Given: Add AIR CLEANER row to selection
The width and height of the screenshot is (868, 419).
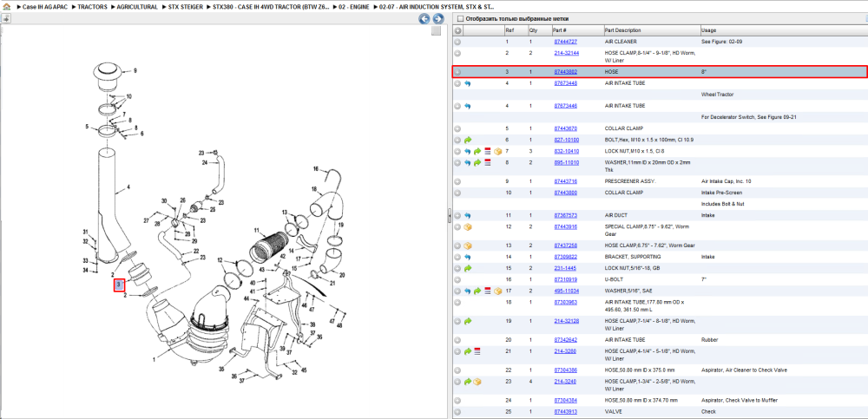Looking at the screenshot, I should [x=457, y=42].
